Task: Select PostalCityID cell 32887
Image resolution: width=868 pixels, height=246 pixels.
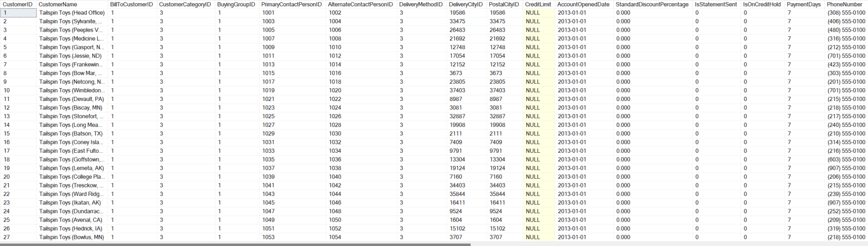Action: (x=504, y=117)
